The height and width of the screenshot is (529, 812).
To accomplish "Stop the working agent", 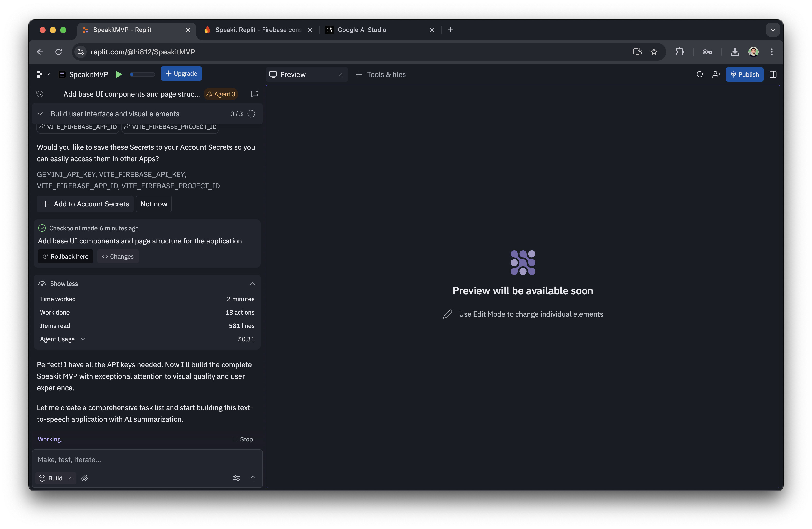I will tap(243, 439).
